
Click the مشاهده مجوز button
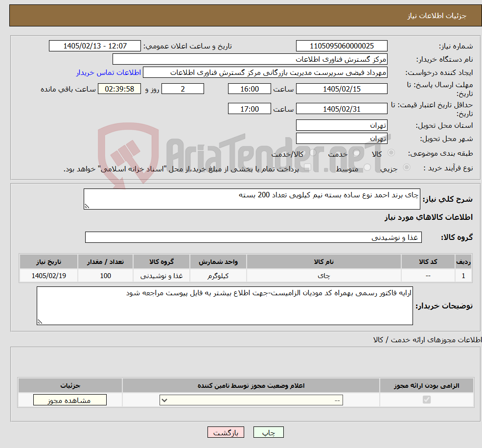coord(70,400)
